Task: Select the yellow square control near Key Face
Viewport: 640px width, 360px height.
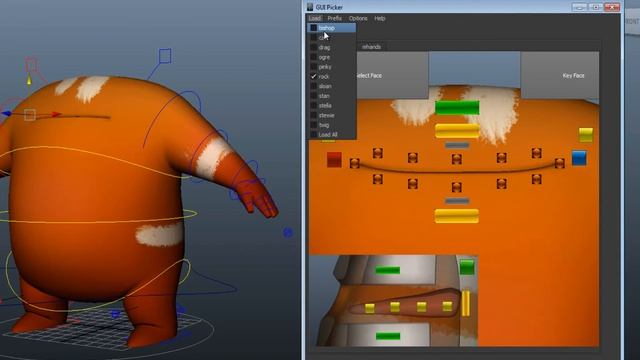Action: click(x=586, y=135)
